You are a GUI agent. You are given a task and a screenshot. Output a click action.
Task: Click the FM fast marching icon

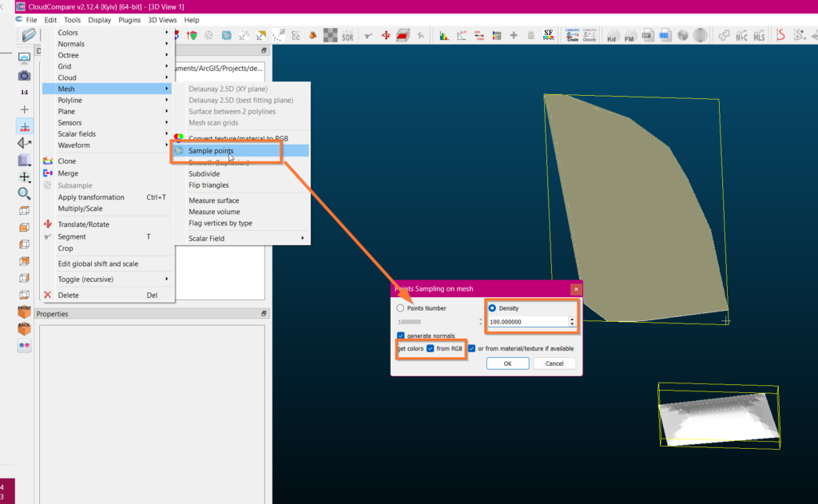[629, 35]
